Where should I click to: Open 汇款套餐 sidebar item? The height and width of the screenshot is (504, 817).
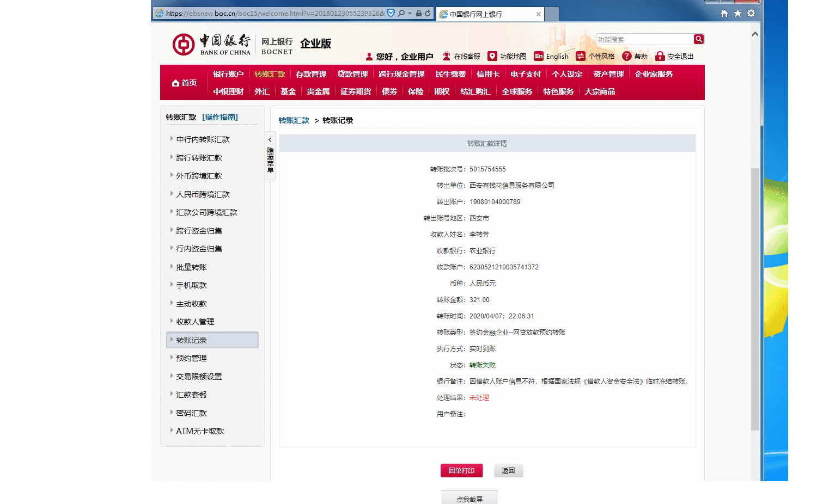[x=191, y=395]
